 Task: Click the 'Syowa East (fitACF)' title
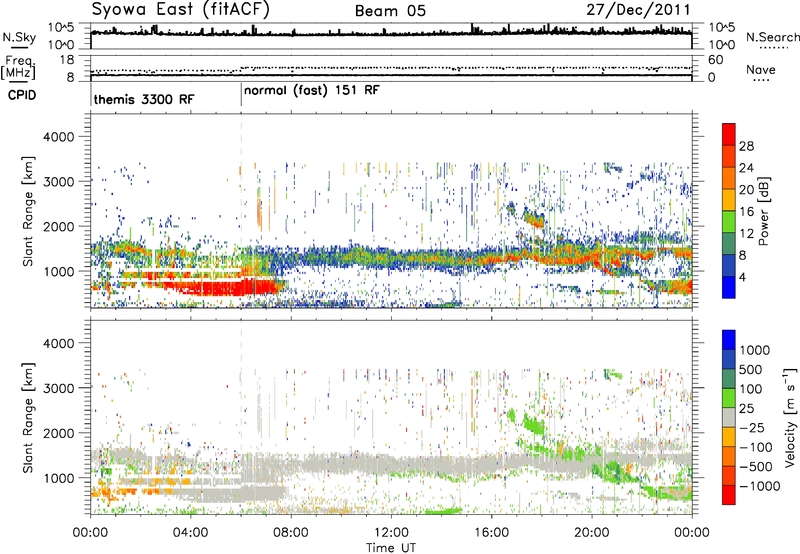pyautogui.click(x=180, y=9)
